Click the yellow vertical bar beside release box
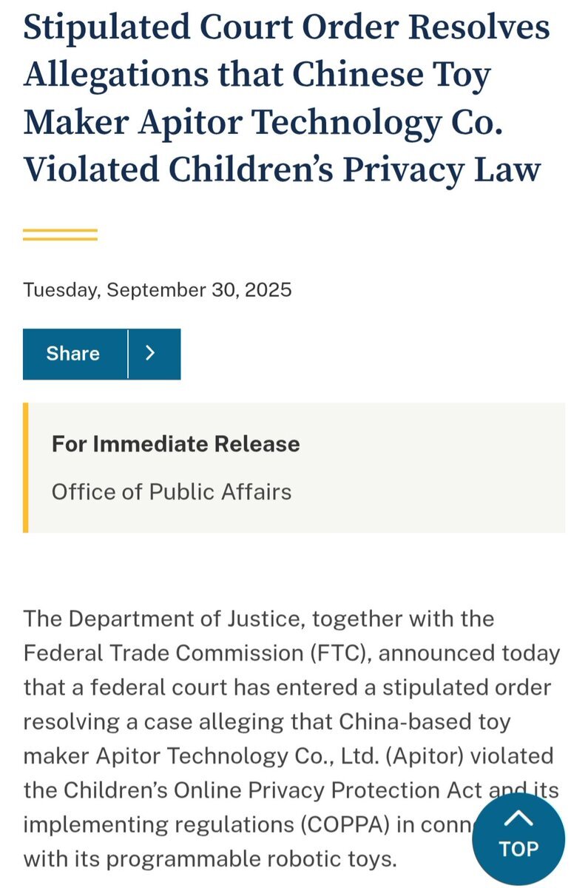 click(26, 467)
